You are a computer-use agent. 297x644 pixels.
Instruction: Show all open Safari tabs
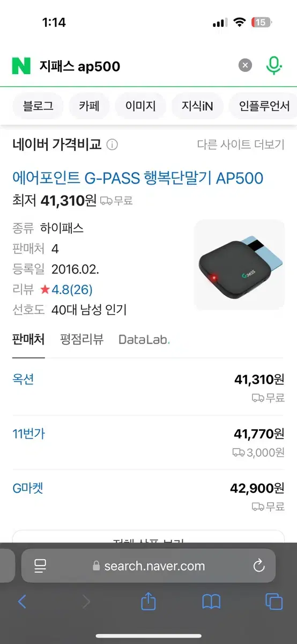(x=274, y=602)
